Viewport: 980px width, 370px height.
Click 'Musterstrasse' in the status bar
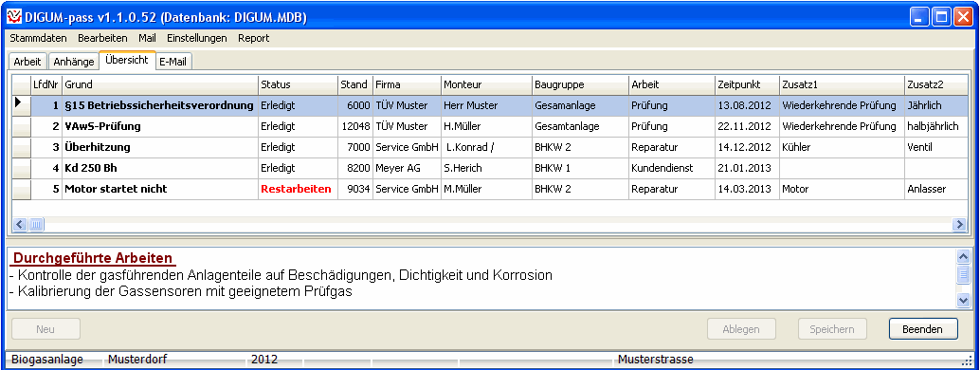[655, 360]
